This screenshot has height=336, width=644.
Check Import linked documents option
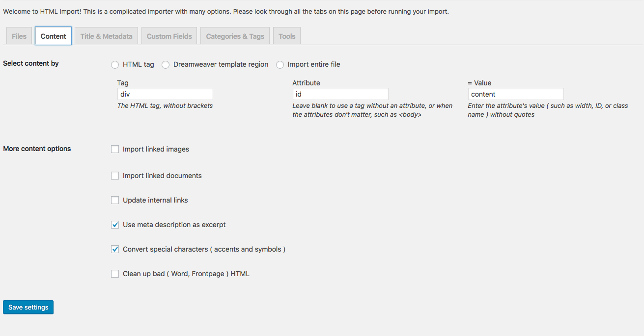(115, 176)
